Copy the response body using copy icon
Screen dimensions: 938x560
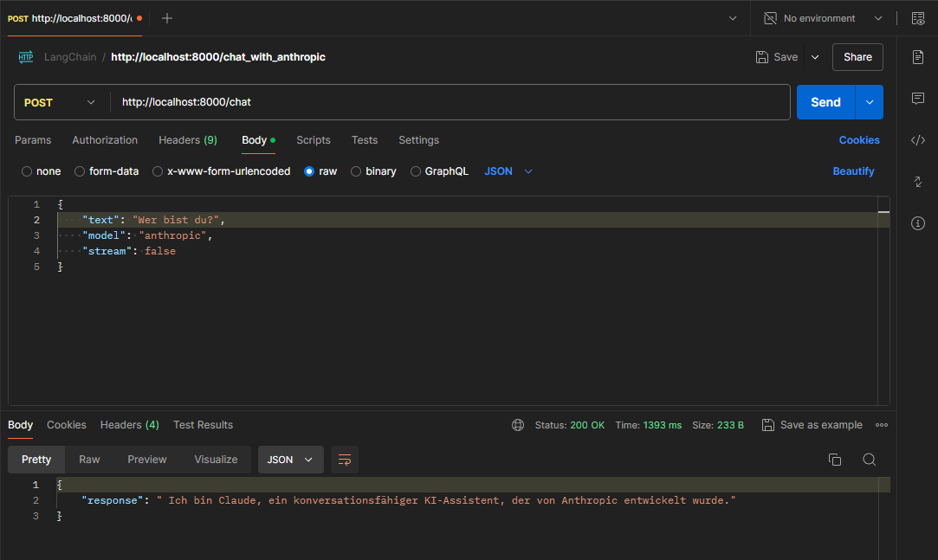(835, 460)
